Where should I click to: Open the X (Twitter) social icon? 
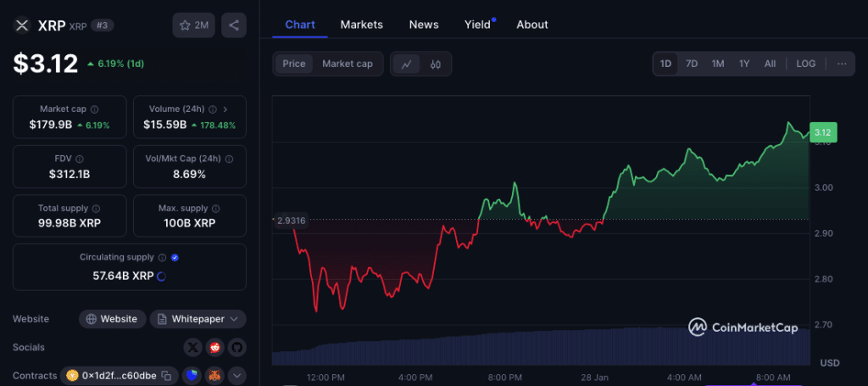pyautogui.click(x=192, y=348)
